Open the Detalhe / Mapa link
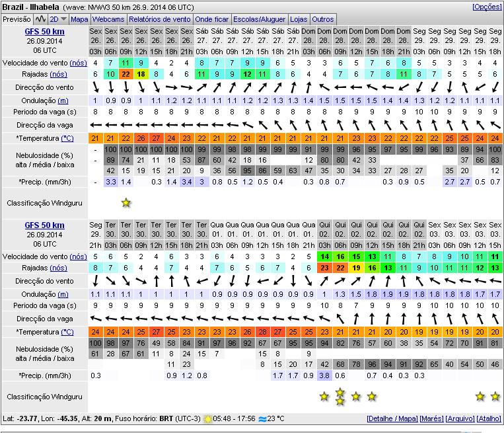 click(x=392, y=418)
